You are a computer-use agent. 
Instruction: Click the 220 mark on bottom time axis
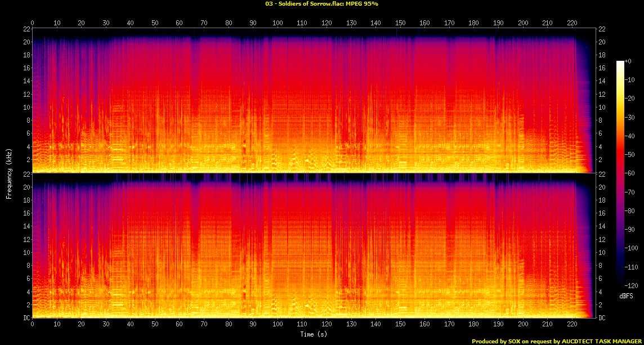(572, 325)
